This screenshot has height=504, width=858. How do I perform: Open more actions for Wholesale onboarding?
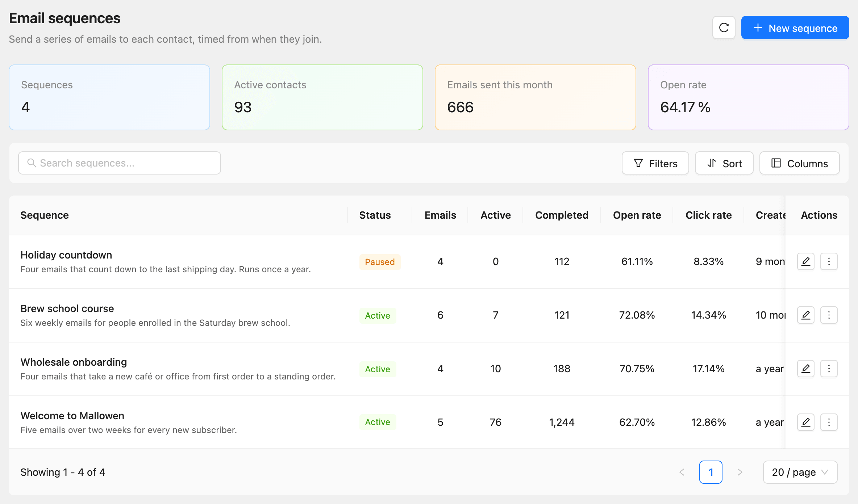[829, 369]
